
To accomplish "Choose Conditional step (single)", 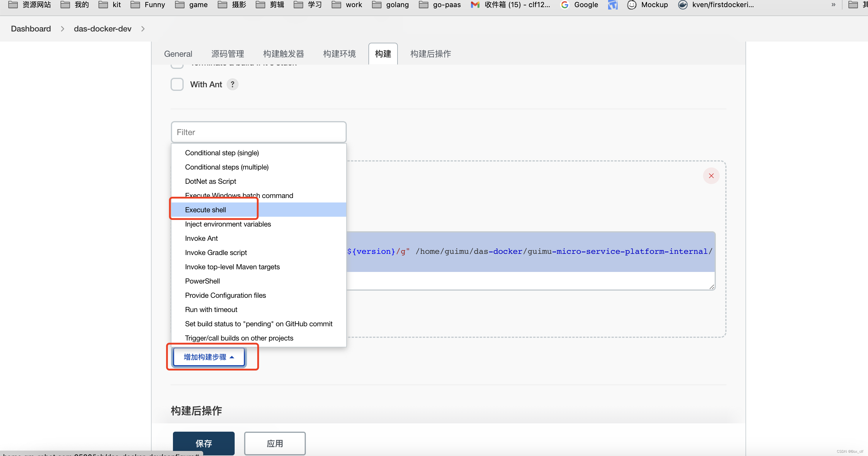I will (258, 153).
